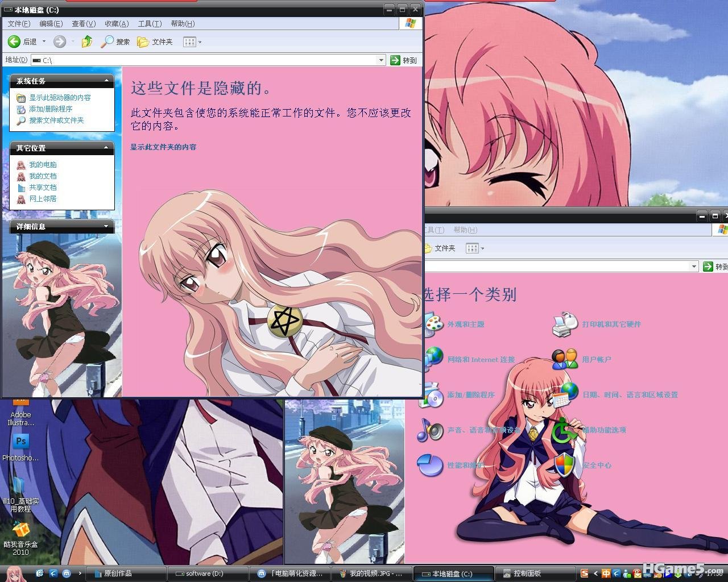728x582 pixels.
Task: Select the ill10_基础实用教程 desktop folder
Action: click(21, 494)
